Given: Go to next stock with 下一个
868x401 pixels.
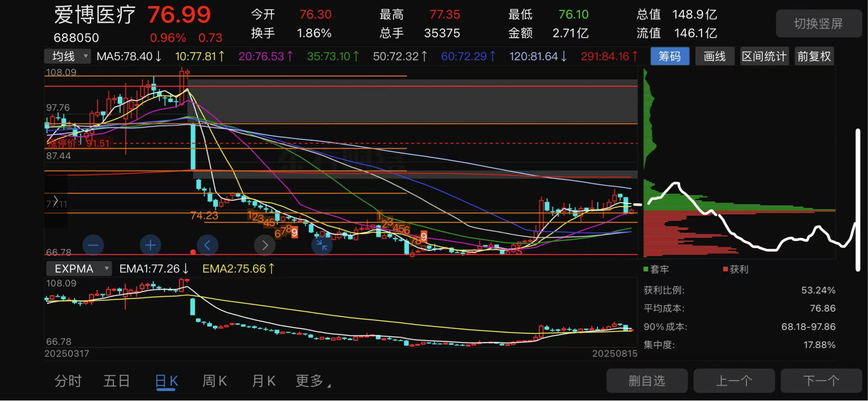Looking at the screenshot, I should tap(821, 381).
